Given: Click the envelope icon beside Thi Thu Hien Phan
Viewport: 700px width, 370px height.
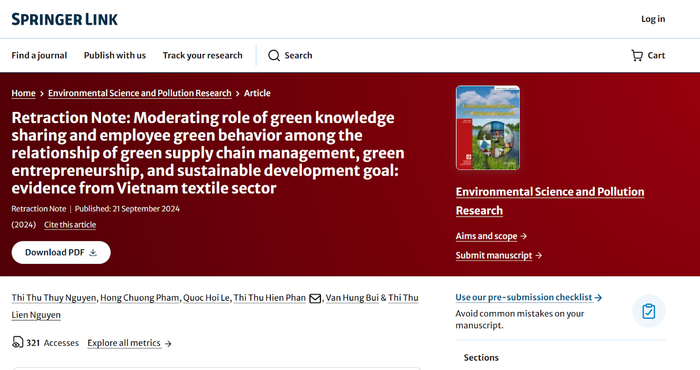Looking at the screenshot, I should 315,298.
